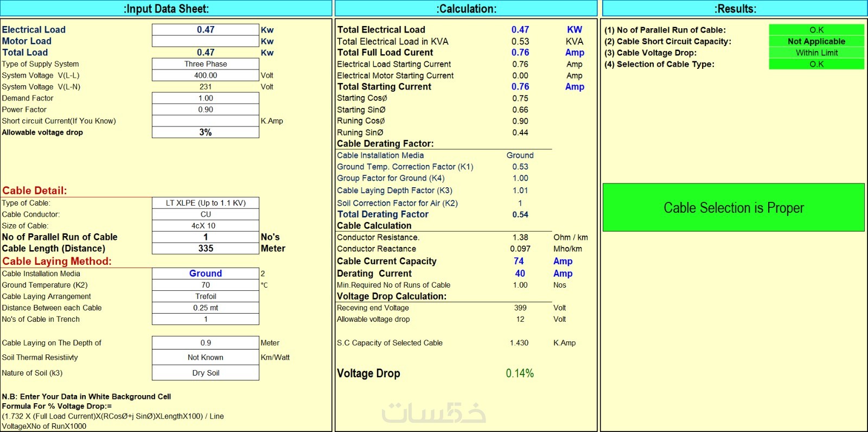Screen dimensions: 868x432
Task: Open the Distance Between each Cable cell
Action: [x=206, y=308]
